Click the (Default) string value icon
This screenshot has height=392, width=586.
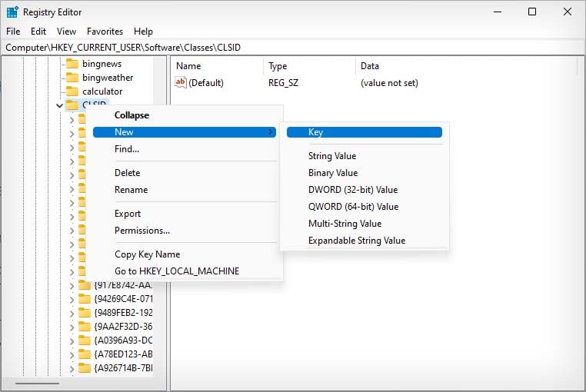click(x=181, y=82)
